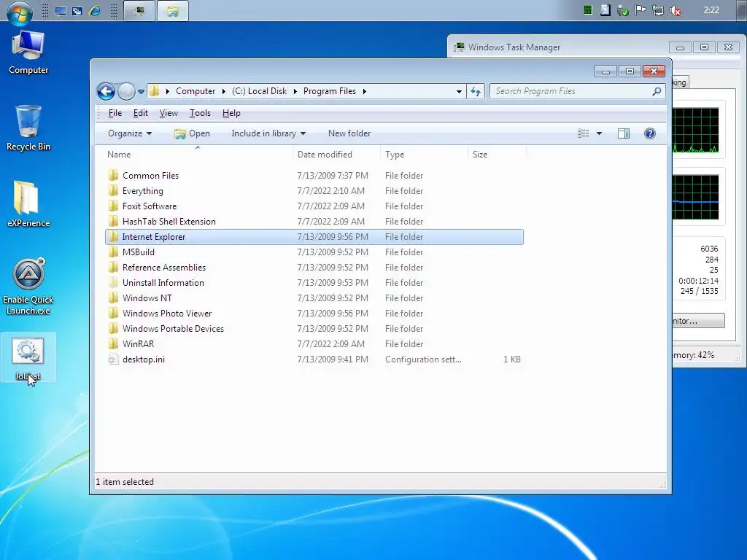Image resolution: width=747 pixels, height=560 pixels.
Task: Select the WinRAR folder
Action: click(314, 344)
